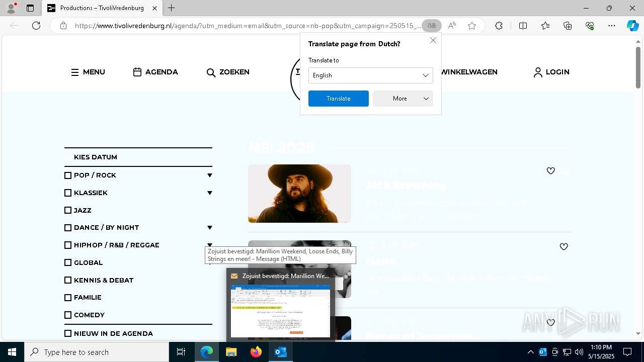Open the bearded man in hat thumbnail
The image size is (644, 362).
tap(299, 194)
